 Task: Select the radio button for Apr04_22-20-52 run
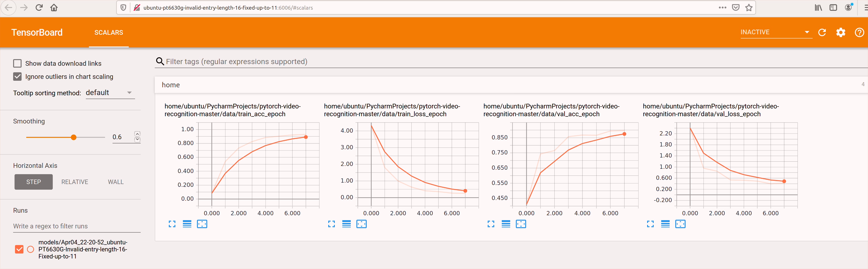click(x=31, y=250)
